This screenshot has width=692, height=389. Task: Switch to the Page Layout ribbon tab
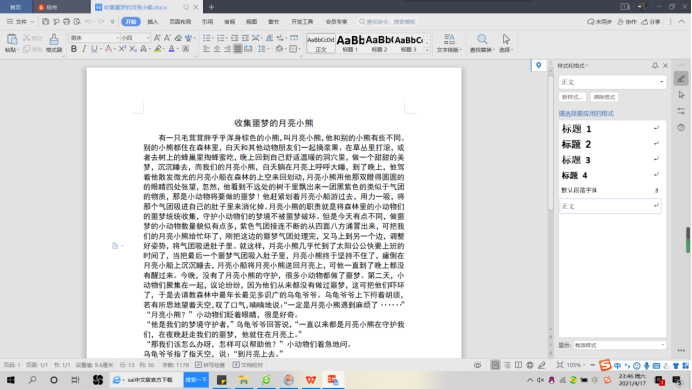[180, 22]
